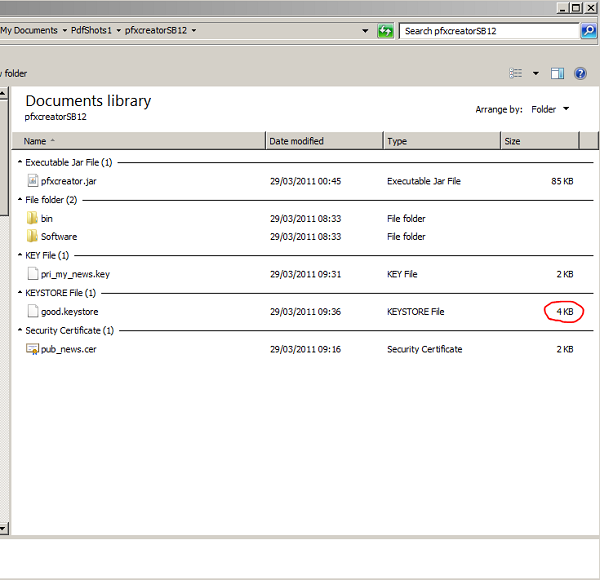
Task: Collapse the File folder group
Action: [20, 200]
